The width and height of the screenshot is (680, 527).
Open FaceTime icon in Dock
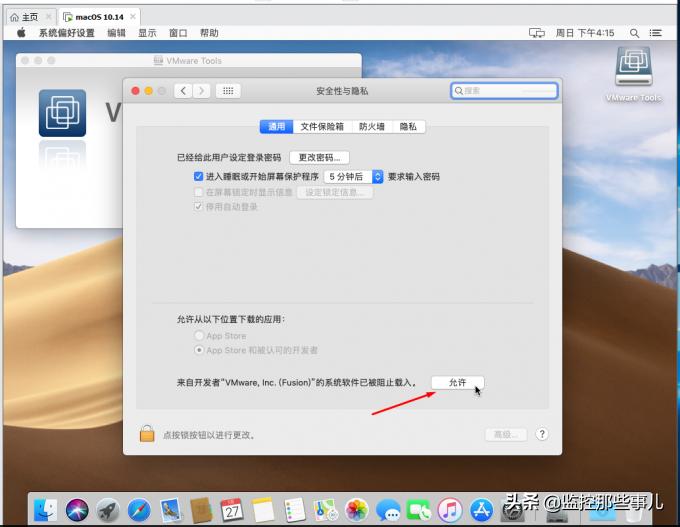click(418, 510)
